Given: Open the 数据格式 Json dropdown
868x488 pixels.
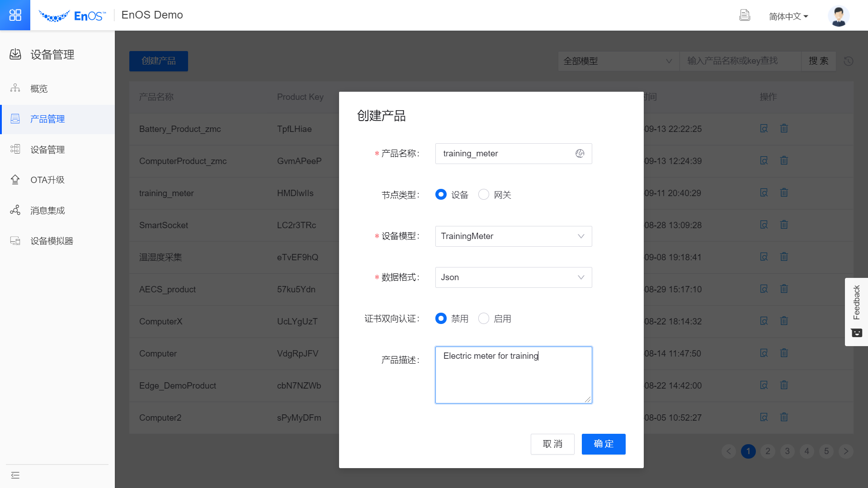Looking at the screenshot, I should 513,277.
